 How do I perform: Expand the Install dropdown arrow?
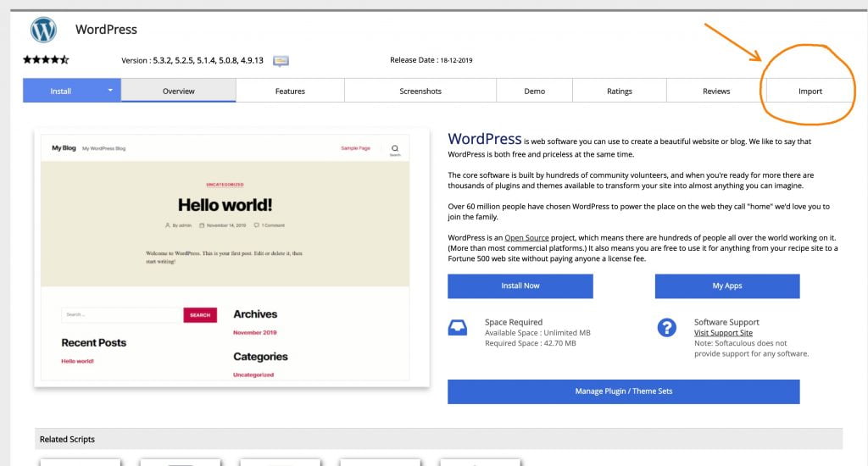coord(110,90)
